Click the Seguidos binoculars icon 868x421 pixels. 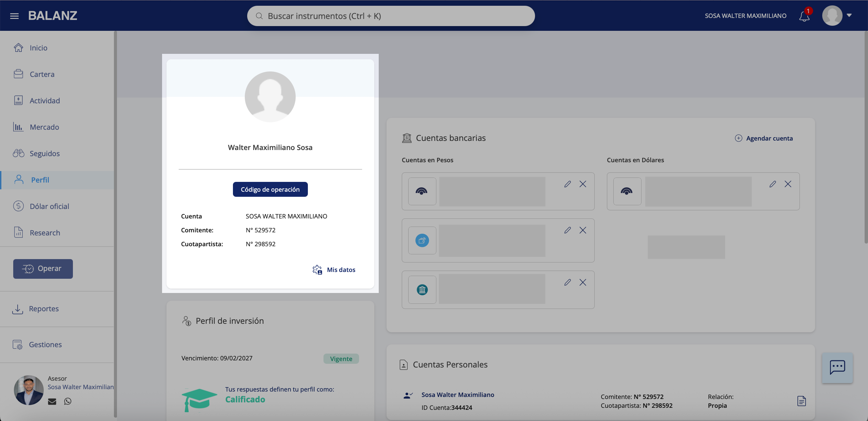point(19,153)
